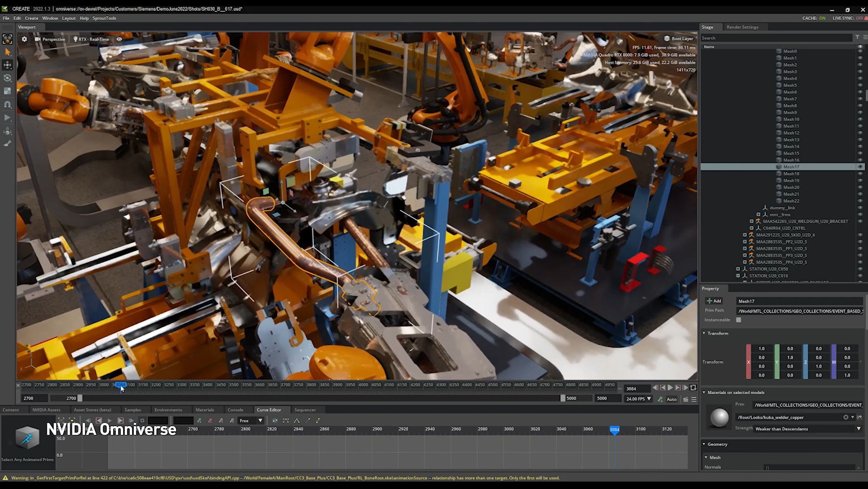
Task: Jump to timeline start with the skip-back button
Action: (655, 388)
